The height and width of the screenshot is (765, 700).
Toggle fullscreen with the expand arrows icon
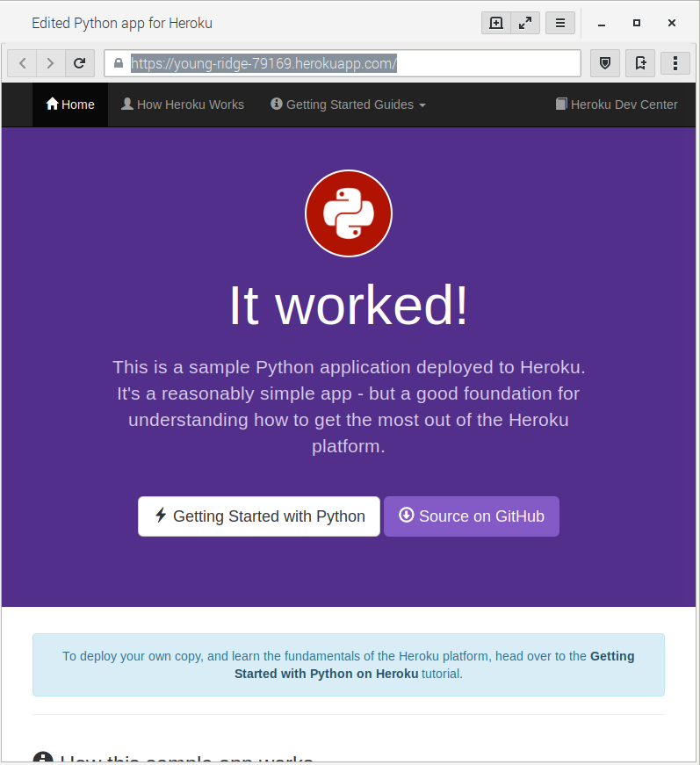pyautogui.click(x=525, y=23)
